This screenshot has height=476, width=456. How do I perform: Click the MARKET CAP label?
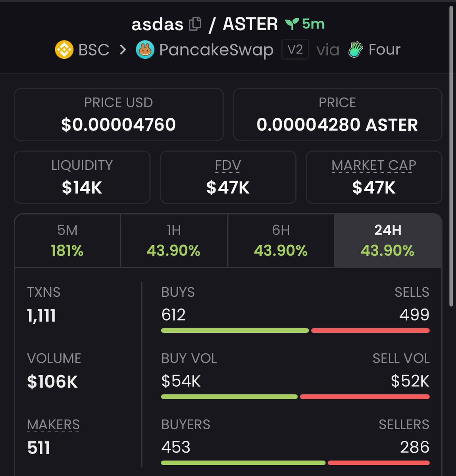[374, 165]
